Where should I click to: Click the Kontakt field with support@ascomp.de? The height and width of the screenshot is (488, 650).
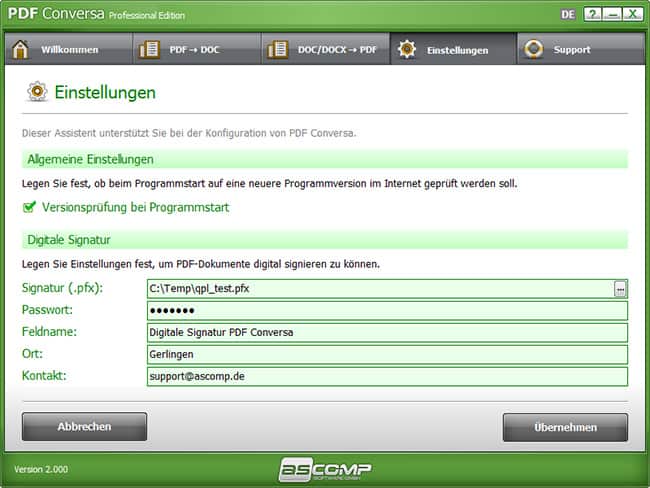point(387,376)
